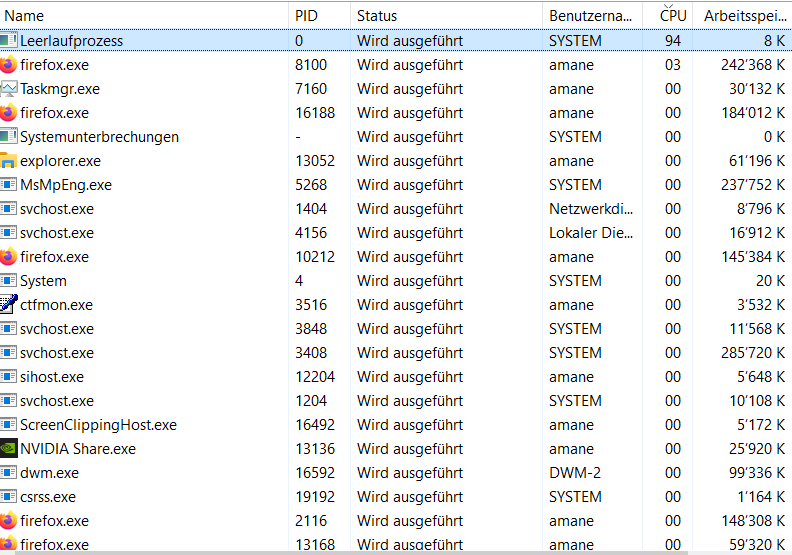Click the System process icon
Viewport: 792px width, 555px height.
9,280
